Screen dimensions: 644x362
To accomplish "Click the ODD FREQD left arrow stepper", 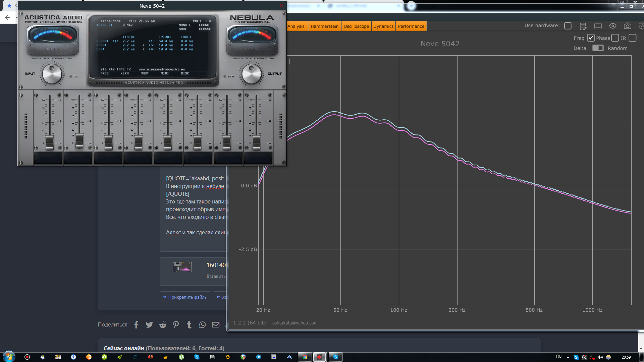I will (x=144, y=49).
